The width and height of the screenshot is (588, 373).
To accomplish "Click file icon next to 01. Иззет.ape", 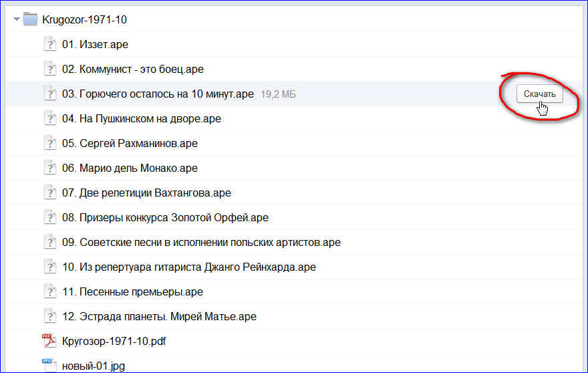I will click(x=50, y=45).
